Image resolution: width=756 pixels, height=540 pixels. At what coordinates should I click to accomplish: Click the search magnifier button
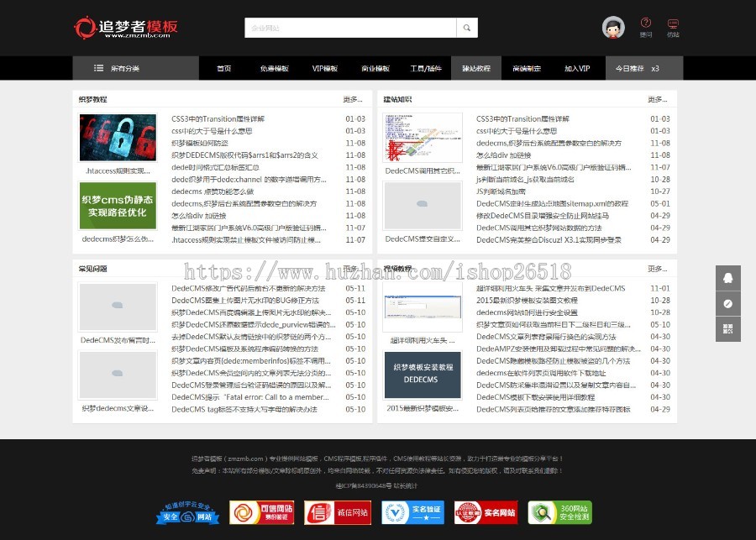click(467, 28)
